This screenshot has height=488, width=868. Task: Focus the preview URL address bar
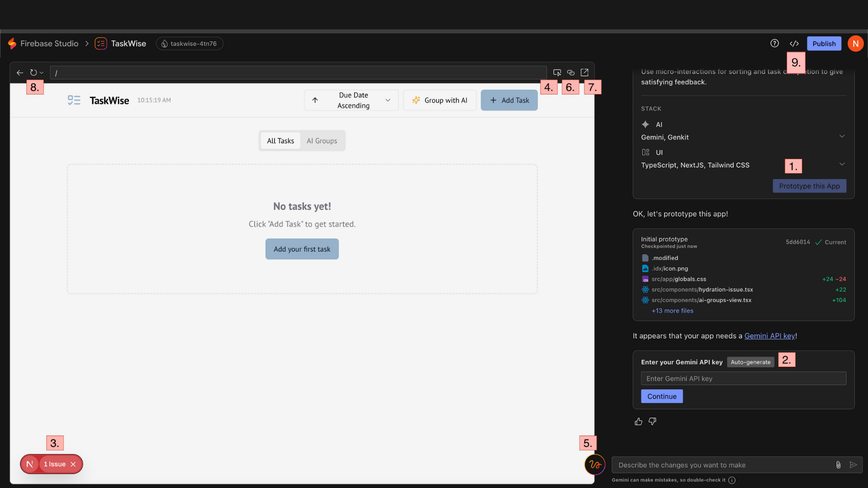(298, 73)
